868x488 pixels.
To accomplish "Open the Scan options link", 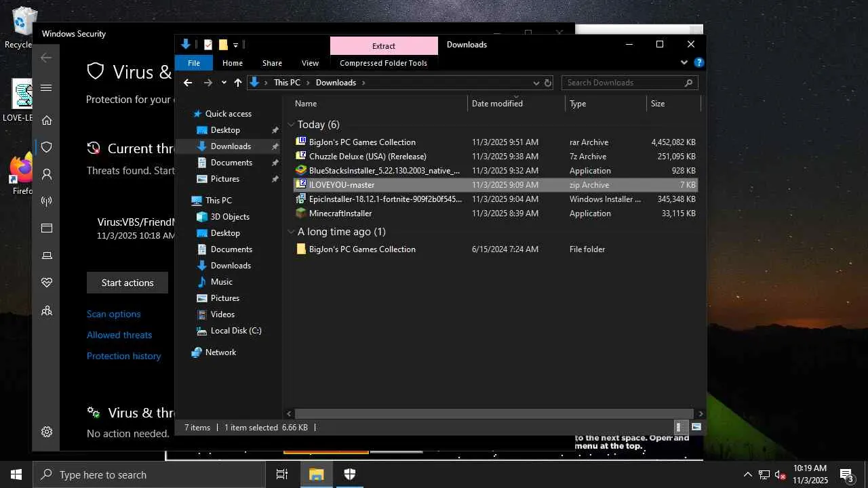I will click(114, 314).
